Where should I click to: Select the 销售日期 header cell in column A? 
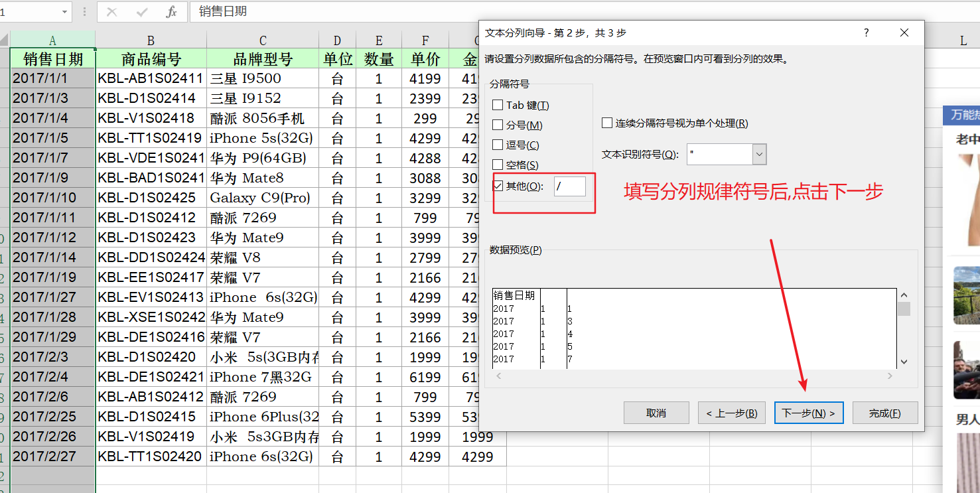[52, 58]
